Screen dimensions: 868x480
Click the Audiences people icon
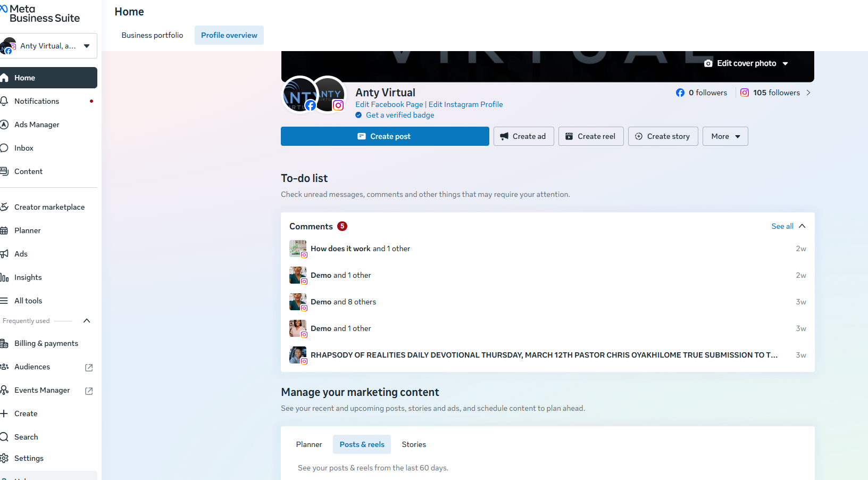tap(4, 367)
